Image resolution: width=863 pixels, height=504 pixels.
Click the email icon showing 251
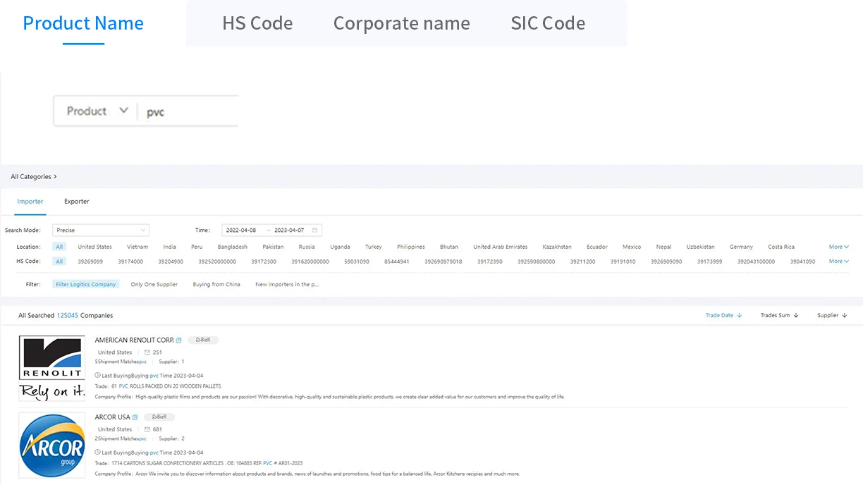[147, 352]
